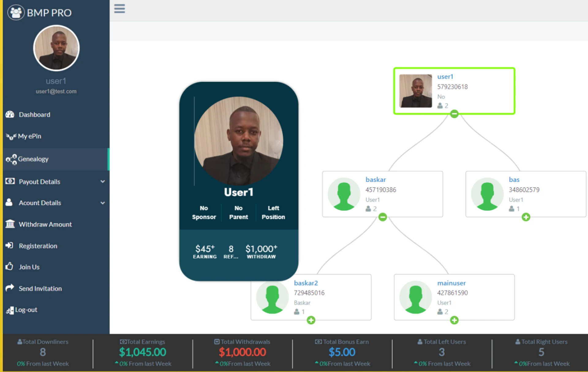
Task: Click the baskar username link
Action: coord(376,180)
